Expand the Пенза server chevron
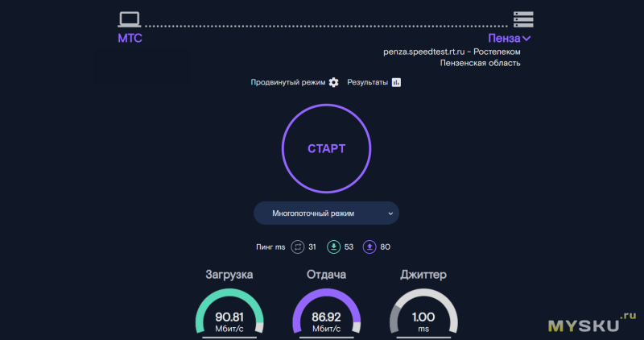This screenshot has width=644, height=340. coord(526,39)
